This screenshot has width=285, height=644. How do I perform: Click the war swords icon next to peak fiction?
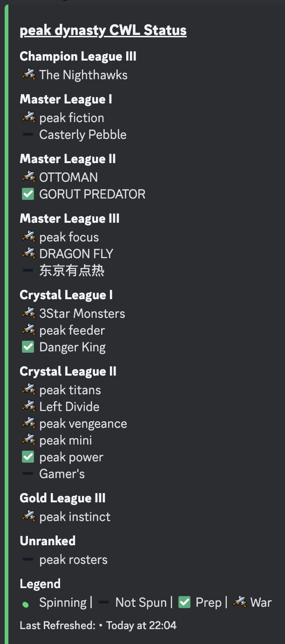[28, 117]
